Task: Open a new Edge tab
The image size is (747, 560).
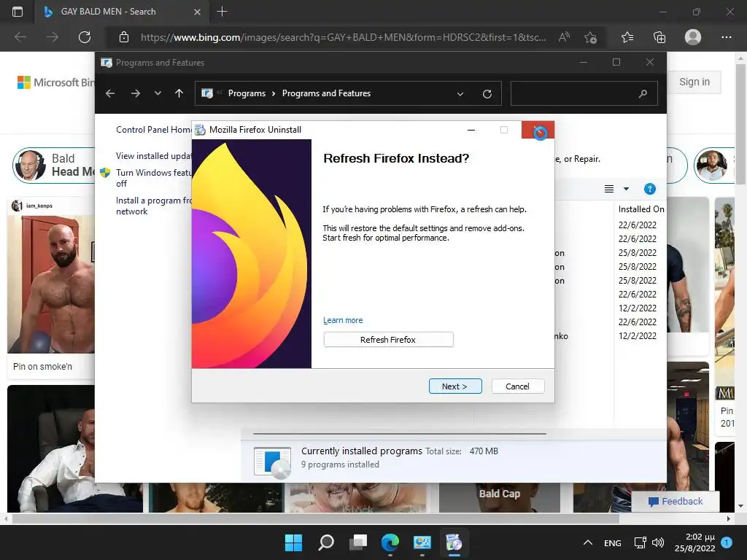Action: click(222, 12)
